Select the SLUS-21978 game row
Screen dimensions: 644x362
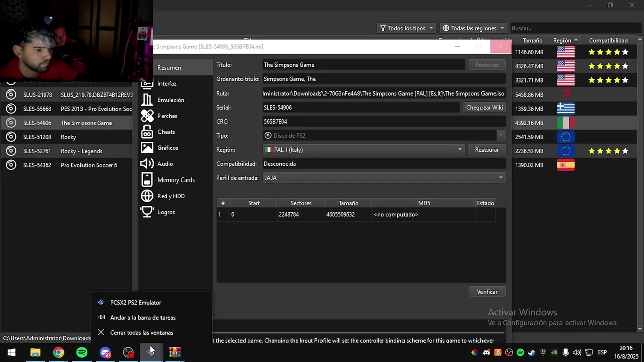coord(66,95)
